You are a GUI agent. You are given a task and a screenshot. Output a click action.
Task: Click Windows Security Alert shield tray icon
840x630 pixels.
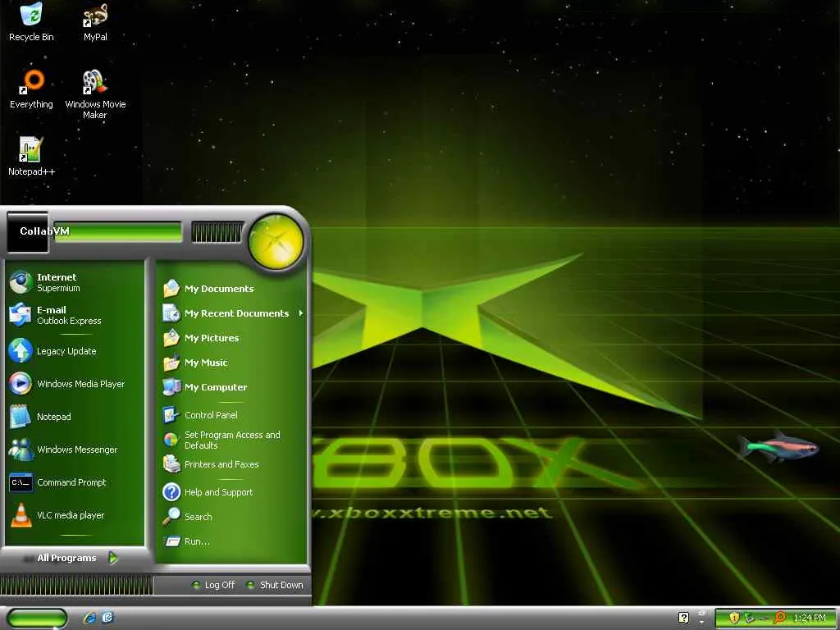(x=734, y=618)
